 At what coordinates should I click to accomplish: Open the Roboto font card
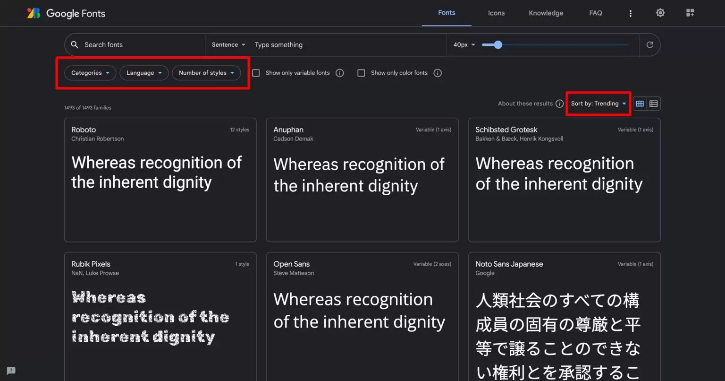[160, 180]
